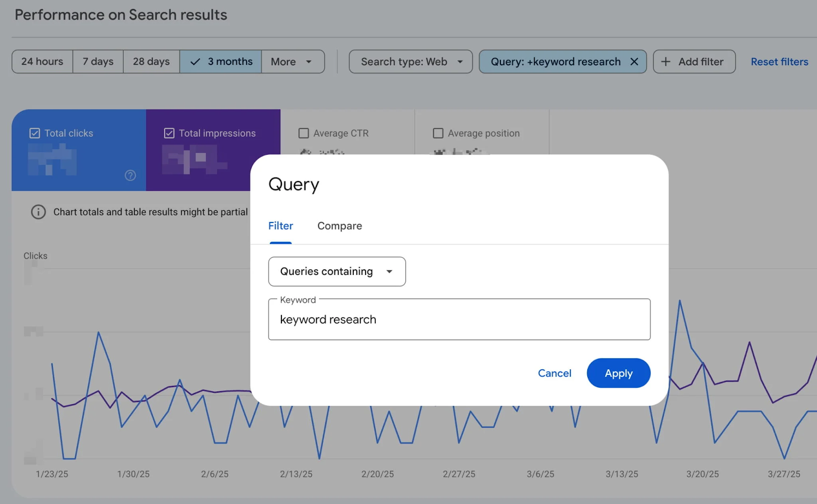
Task: Uncheck the Total clicks metric
Action: click(34, 133)
